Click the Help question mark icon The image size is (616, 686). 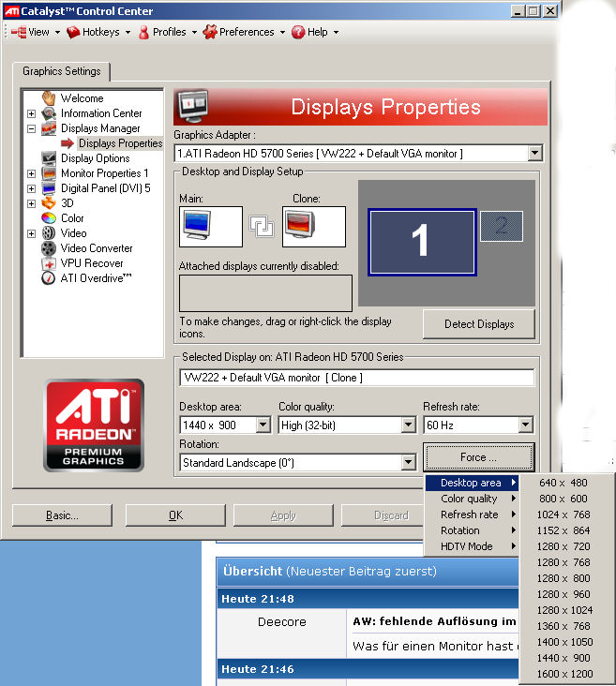click(298, 32)
